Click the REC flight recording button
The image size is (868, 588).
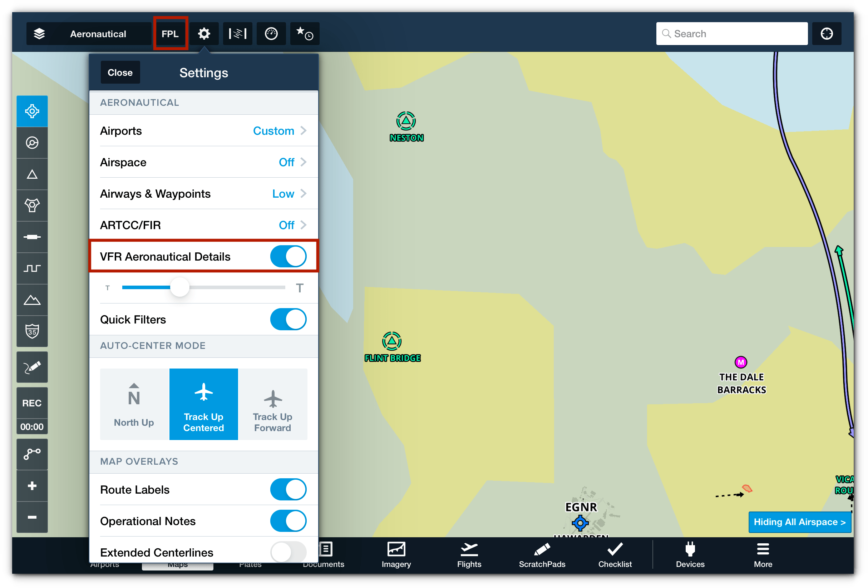click(x=32, y=403)
